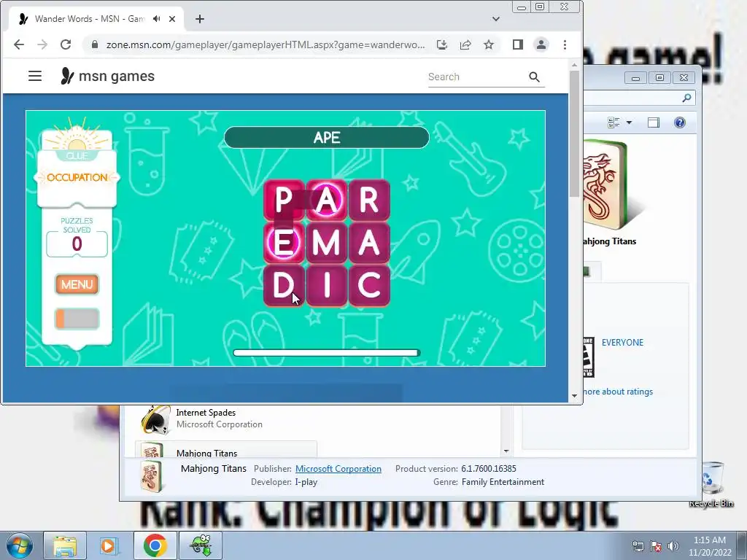Viewport: 747px width, 560px height.
Task: Click the Puzzles Solved counter showing 0
Action: point(77,244)
